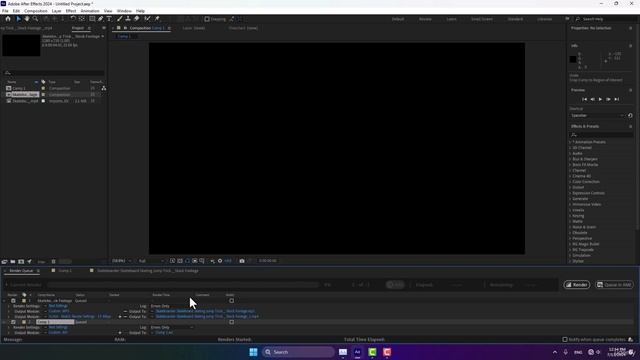
Task: Select the Type (T) tool
Action: (x=109, y=19)
